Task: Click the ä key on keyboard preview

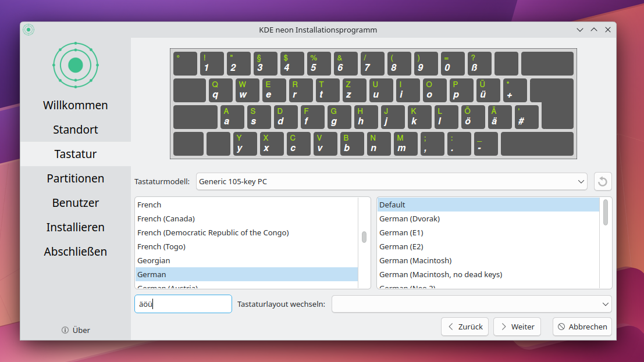Action: pyautogui.click(x=500, y=117)
